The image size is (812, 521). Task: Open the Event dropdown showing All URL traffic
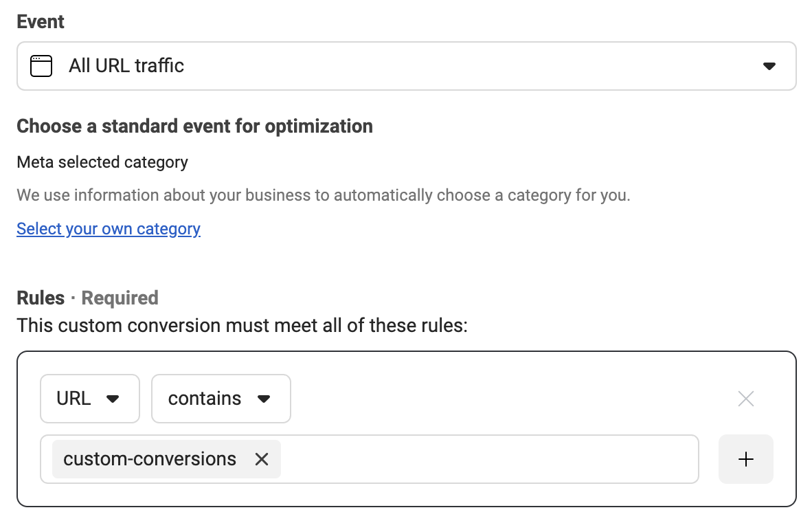[405, 66]
